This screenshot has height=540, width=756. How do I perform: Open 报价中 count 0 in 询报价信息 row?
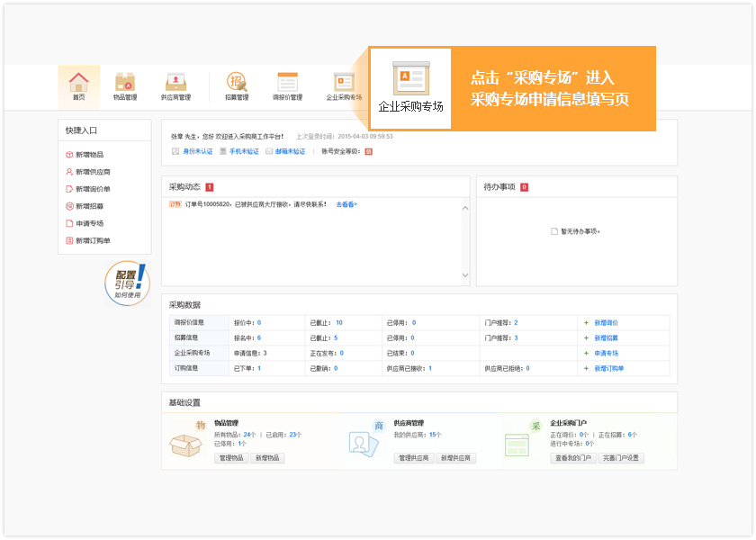pyautogui.click(x=259, y=322)
